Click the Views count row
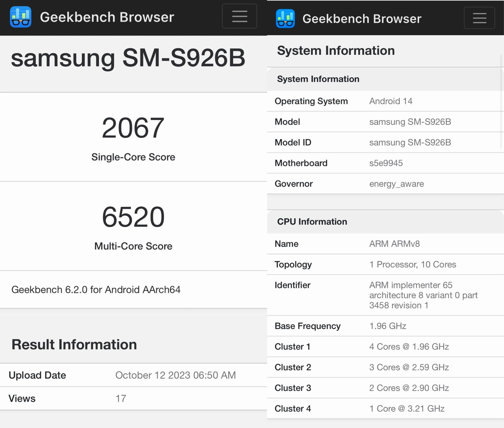The height and width of the screenshot is (428, 504). point(121,399)
